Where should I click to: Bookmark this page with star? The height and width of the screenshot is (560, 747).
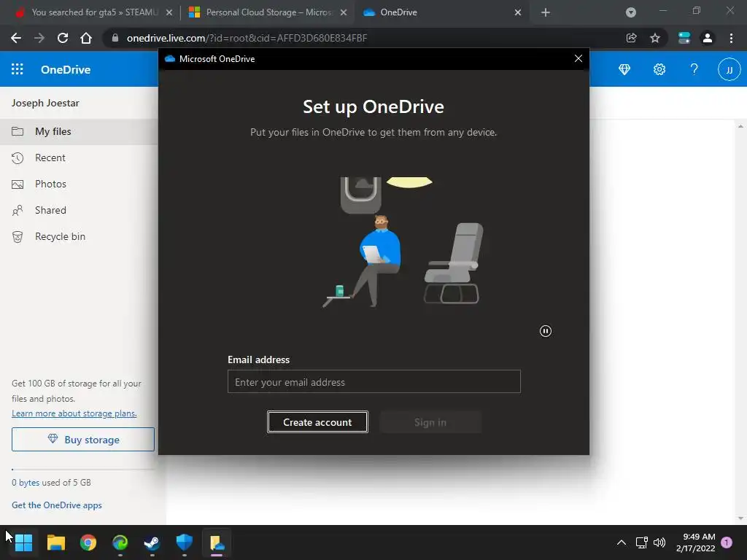click(655, 38)
